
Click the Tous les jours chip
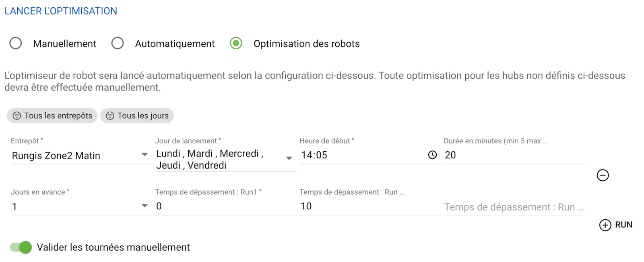137,116
